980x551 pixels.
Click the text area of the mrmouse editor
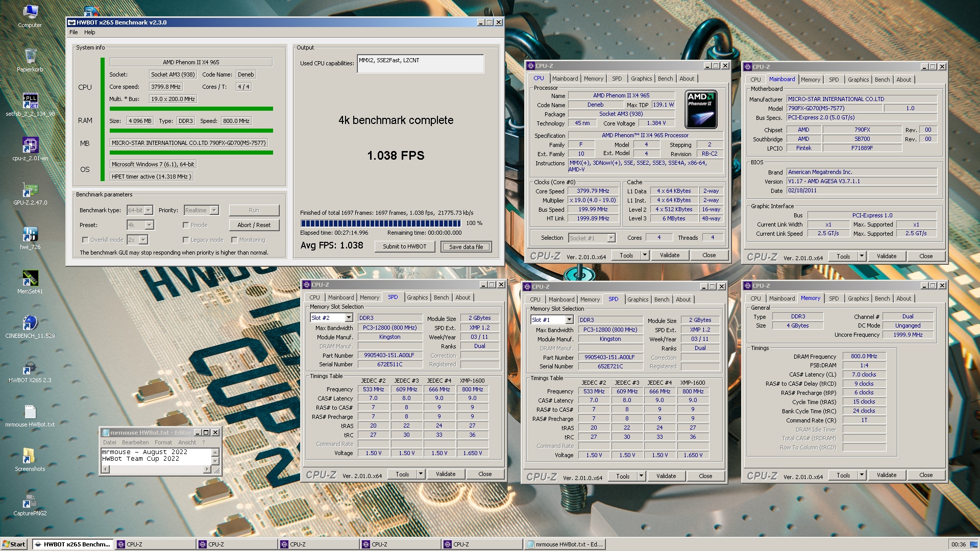click(156, 456)
